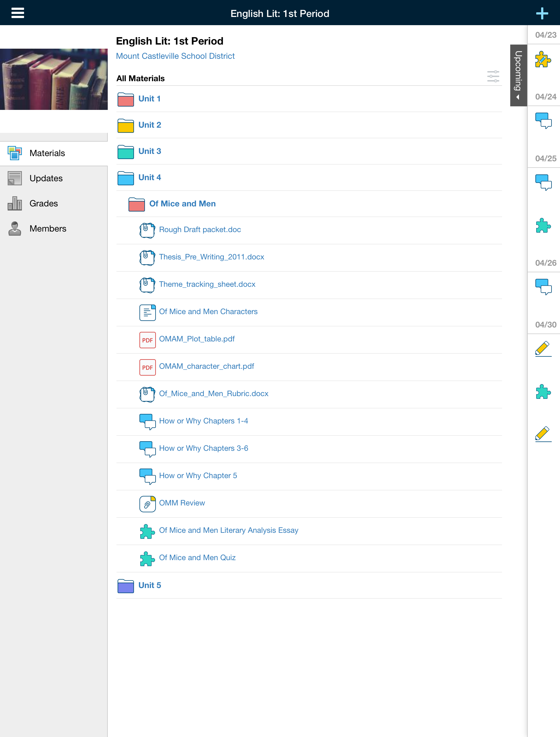Open the hamburger menu
The height and width of the screenshot is (737, 560).
click(18, 13)
